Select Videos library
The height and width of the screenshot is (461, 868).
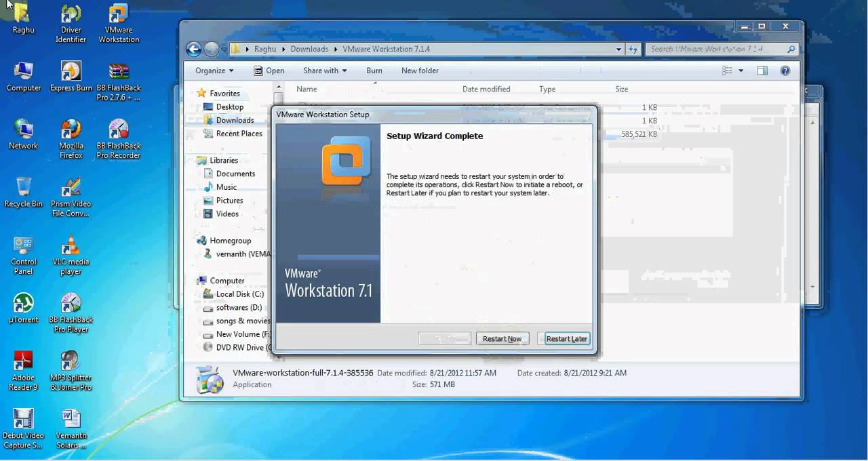[221, 214]
